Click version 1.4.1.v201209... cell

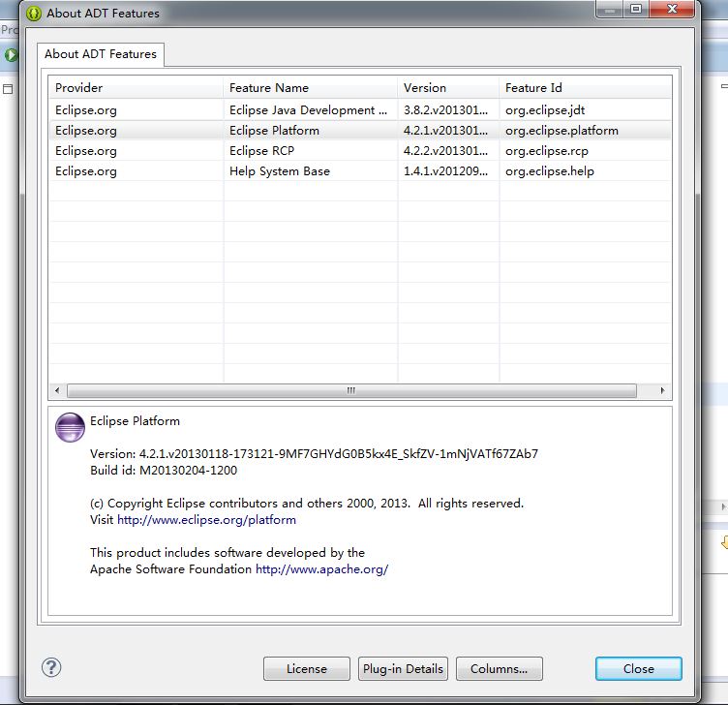[445, 171]
